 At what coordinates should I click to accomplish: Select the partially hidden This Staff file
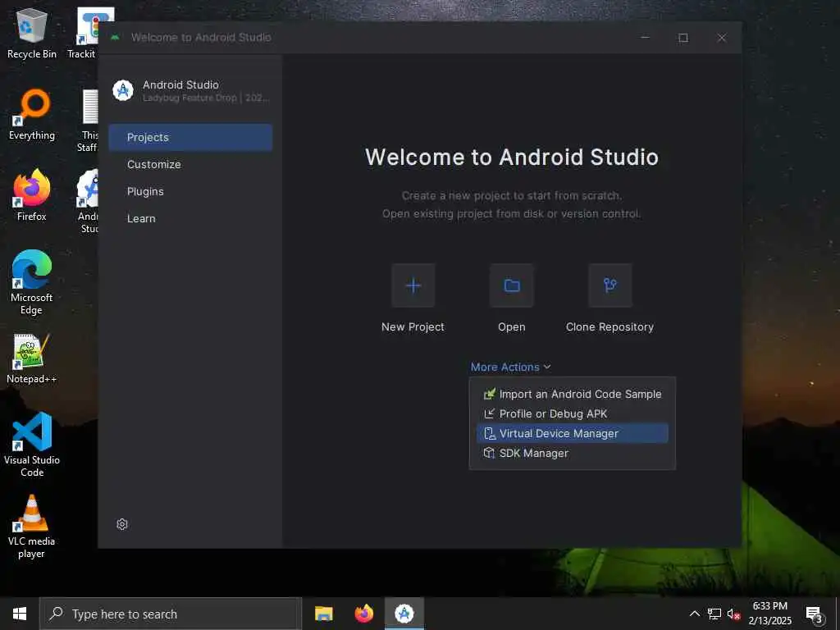88,121
